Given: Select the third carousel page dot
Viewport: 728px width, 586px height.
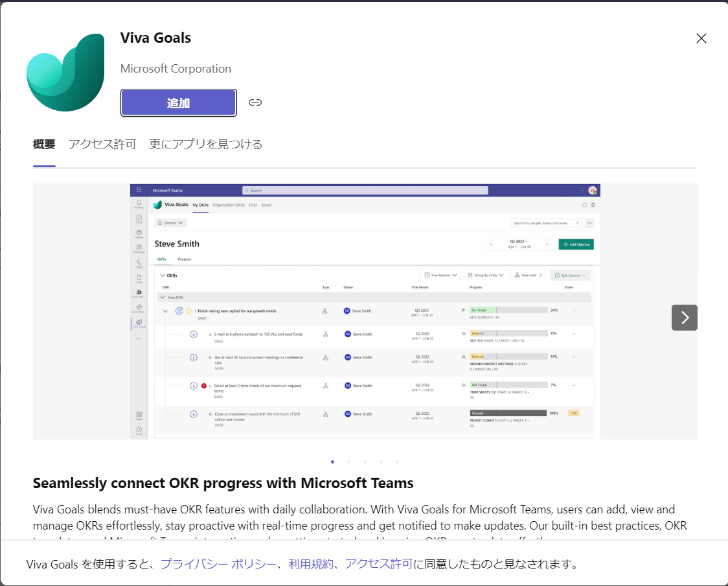Looking at the screenshot, I should [365, 462].
